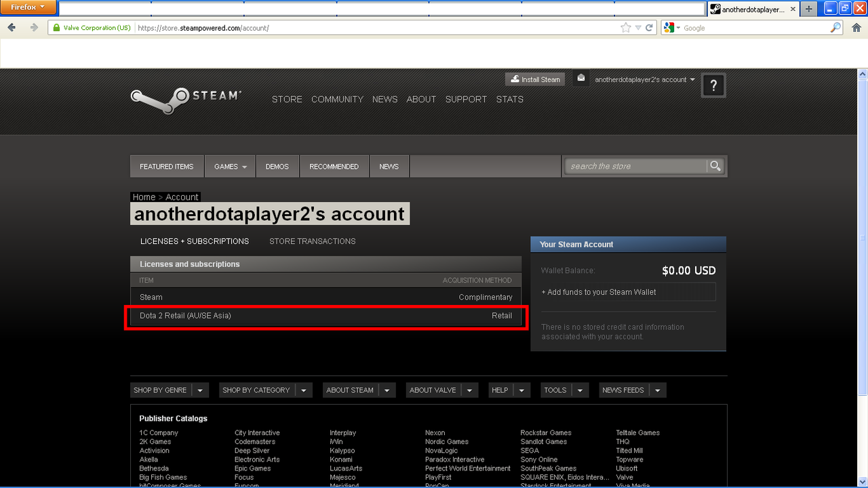The width and height of the screenshot is (868, 488).
Task: Open the address bar history dropdown arrow
Action: click(x=638, y=28)
